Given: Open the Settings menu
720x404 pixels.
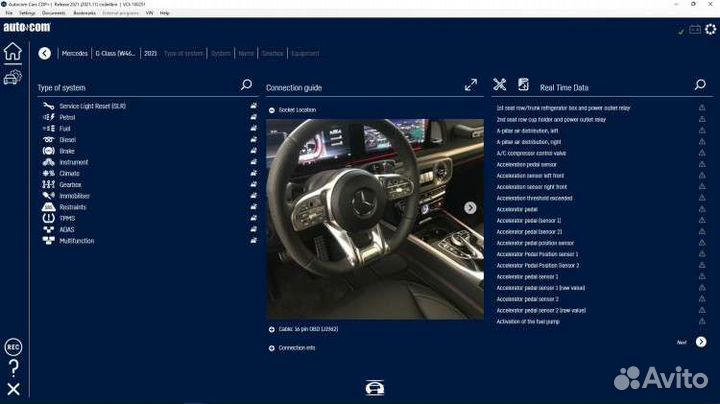Looking at the screenshot, I should click(x=27, y=13).
